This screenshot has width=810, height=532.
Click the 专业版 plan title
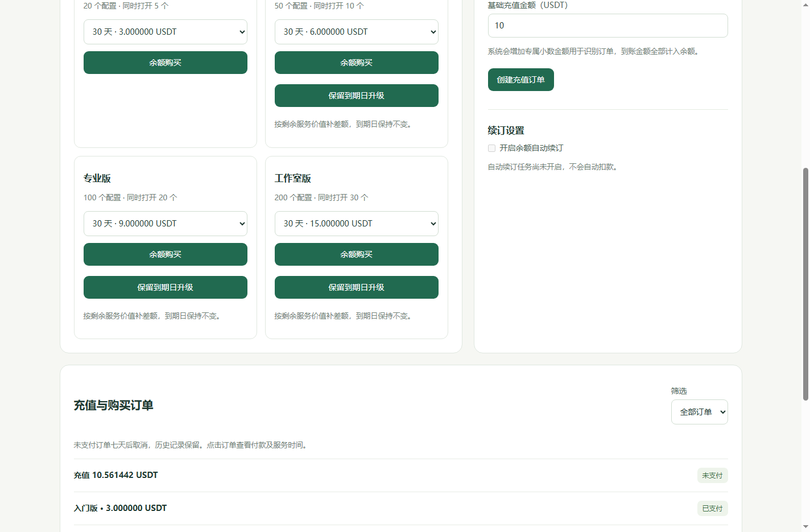click(x=97, y=179)
